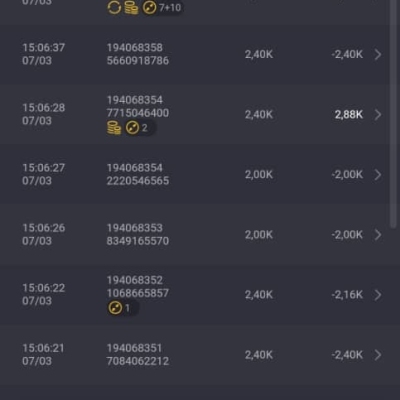The width and height of the screenshot is (400, 400).
Task: Select round ID 194068358 5660918786
Action: coord(138,54)
